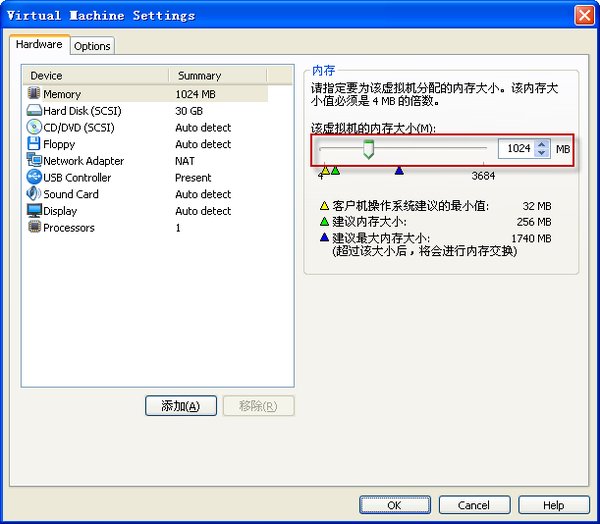Select the Hardware tab
This screenshot has width=600, height=524.
(39, 44)
